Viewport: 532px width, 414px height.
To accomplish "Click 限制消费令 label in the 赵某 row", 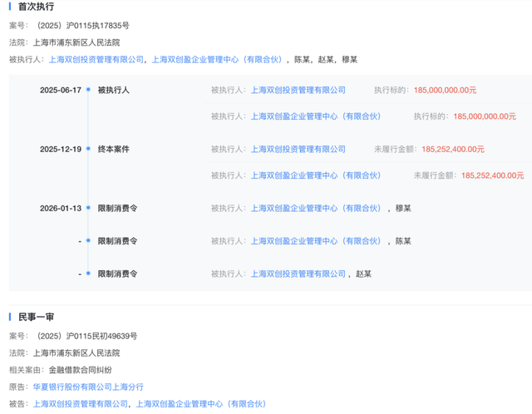I will pos(117,274).
